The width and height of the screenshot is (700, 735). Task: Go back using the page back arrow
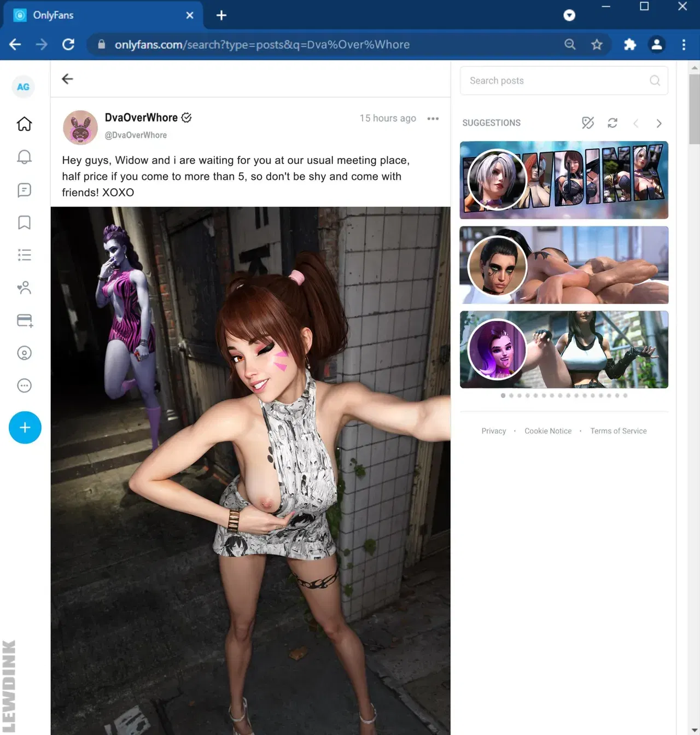(x=67, y=79)
